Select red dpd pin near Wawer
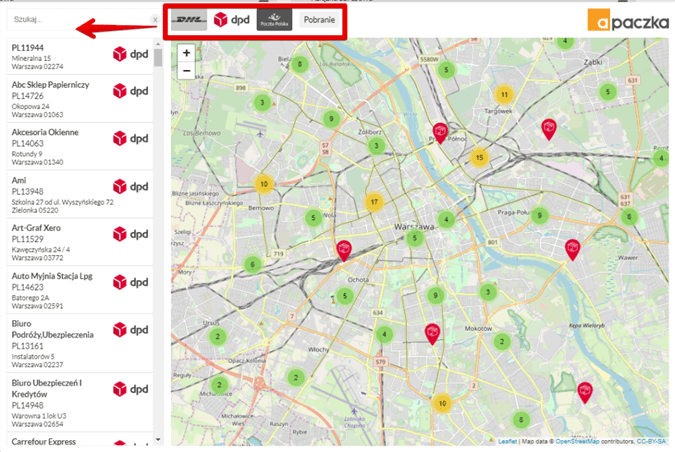Screen dimensions: 675x452 (x=572, y=249)
